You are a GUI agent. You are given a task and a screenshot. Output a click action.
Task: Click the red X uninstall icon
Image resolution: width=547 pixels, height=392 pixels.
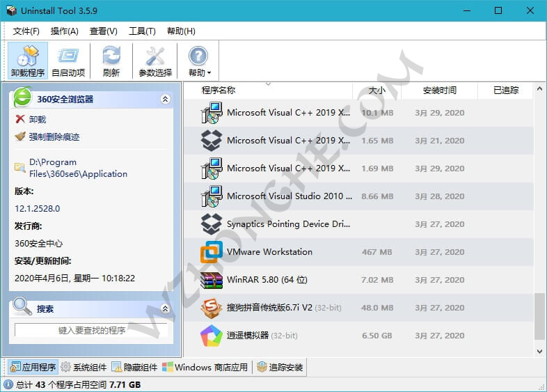[20, 119]
